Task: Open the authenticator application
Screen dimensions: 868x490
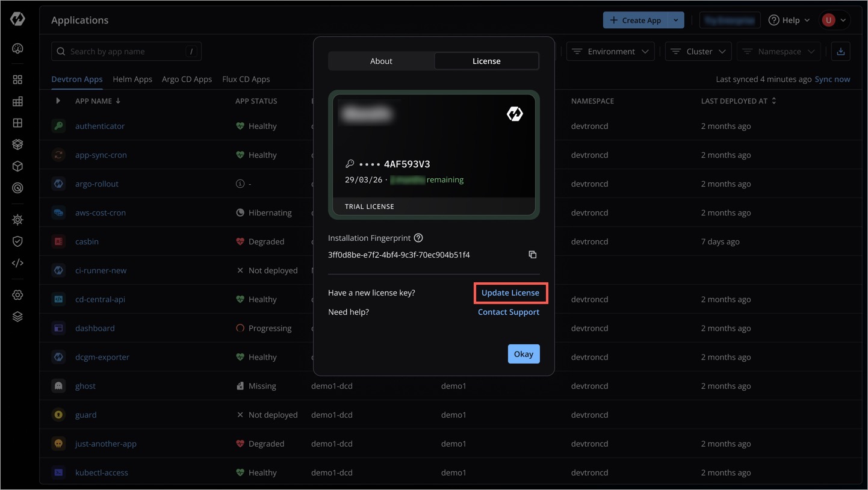Action: (x=100, y=126)
